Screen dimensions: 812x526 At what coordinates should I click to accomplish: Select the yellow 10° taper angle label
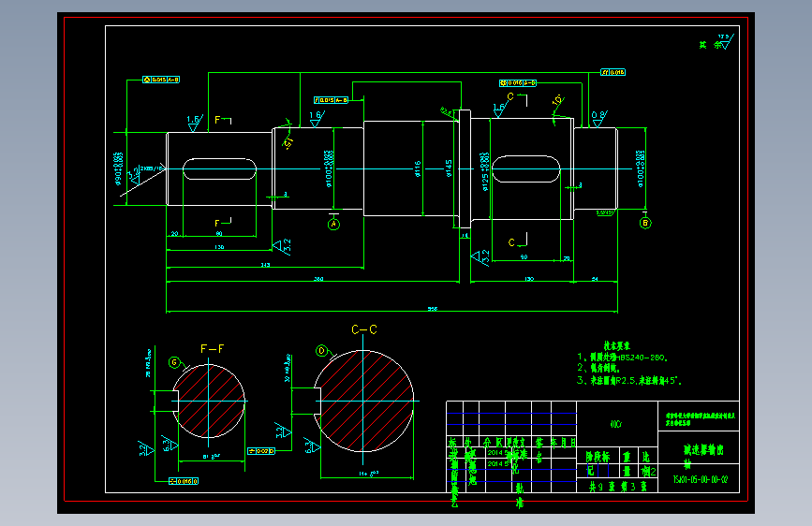(x=558, y=100)
